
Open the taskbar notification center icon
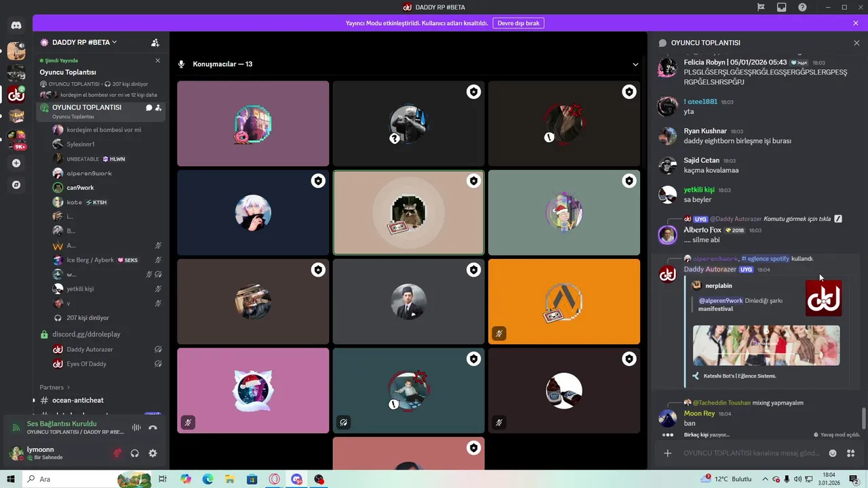pos(854,479)
